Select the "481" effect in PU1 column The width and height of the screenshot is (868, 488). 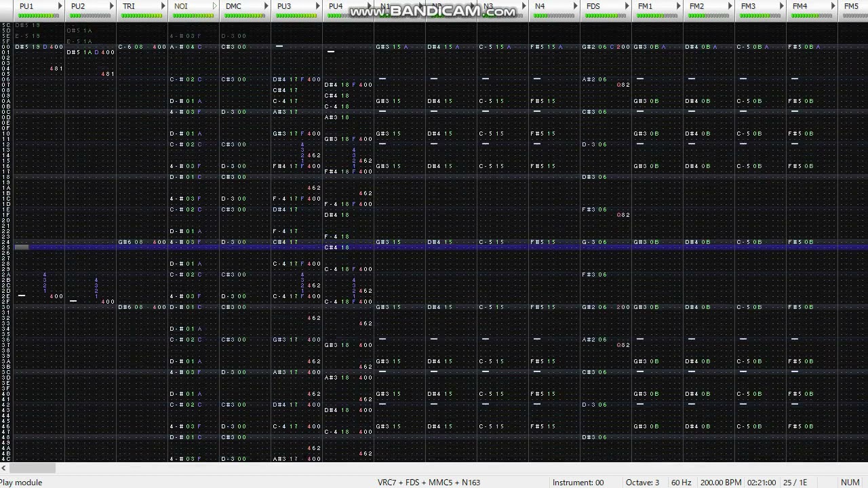(56, 68)
